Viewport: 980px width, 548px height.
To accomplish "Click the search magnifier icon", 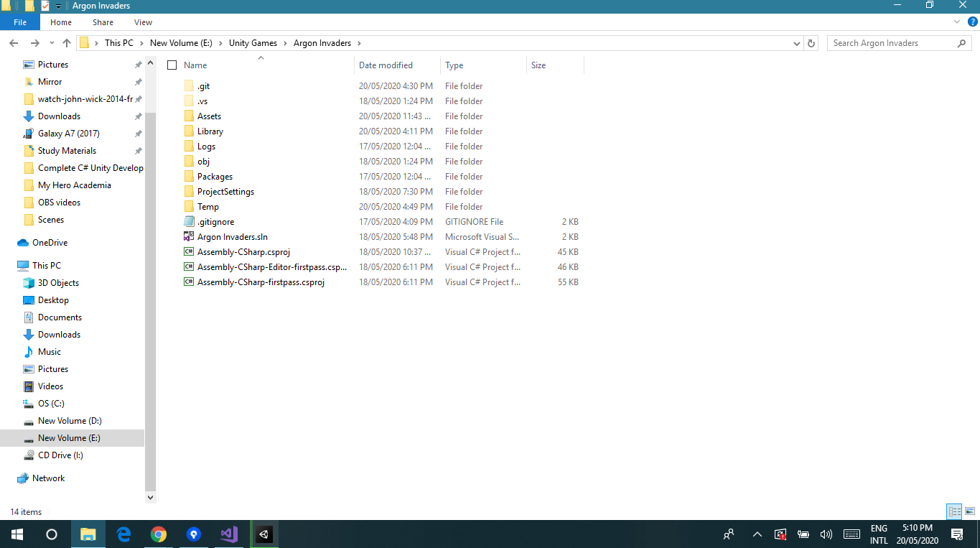I will click(x=961, y=43).
